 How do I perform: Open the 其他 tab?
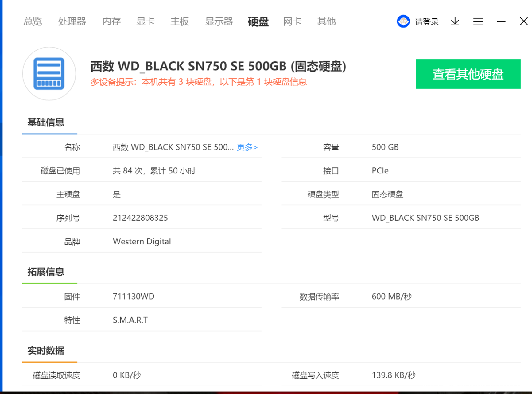[327, 21]
